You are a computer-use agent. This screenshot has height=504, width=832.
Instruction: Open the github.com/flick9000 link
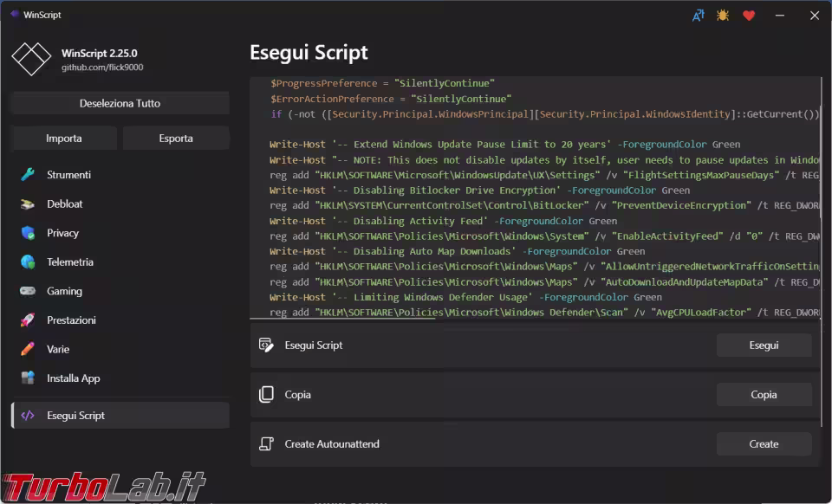[x=102, y=68]
